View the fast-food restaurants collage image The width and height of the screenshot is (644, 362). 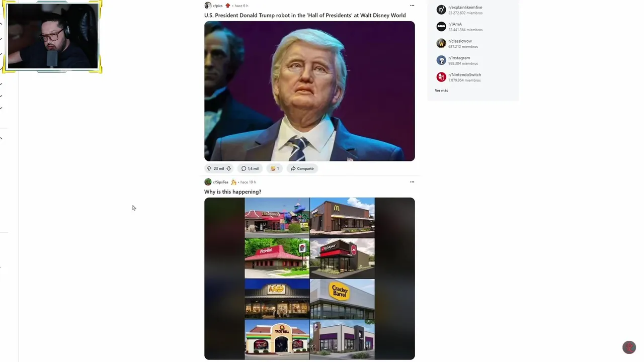coord(309,279)
